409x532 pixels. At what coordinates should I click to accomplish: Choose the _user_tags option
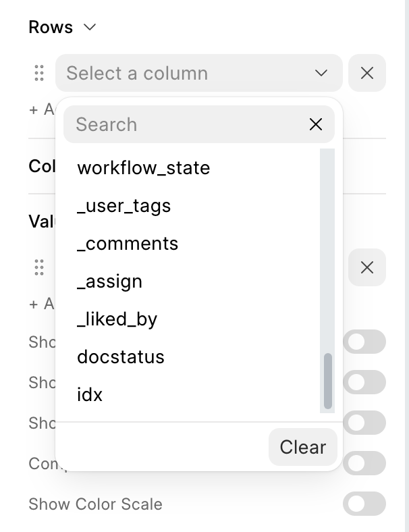124,205
